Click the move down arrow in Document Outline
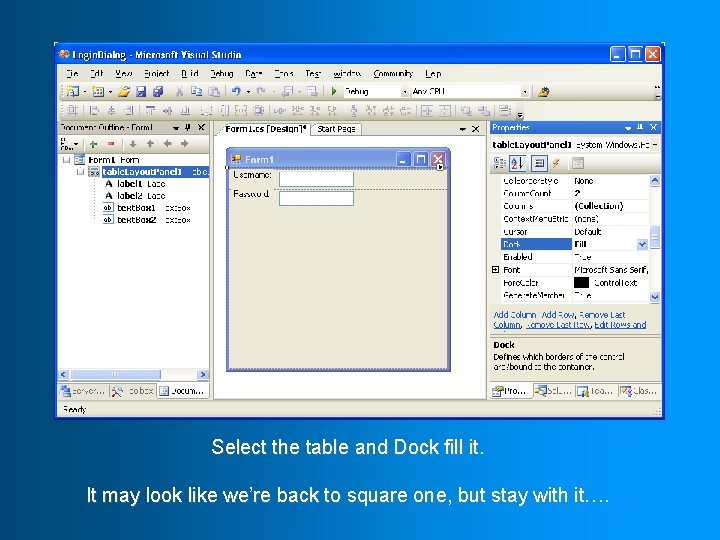 [x=133, y=144]
